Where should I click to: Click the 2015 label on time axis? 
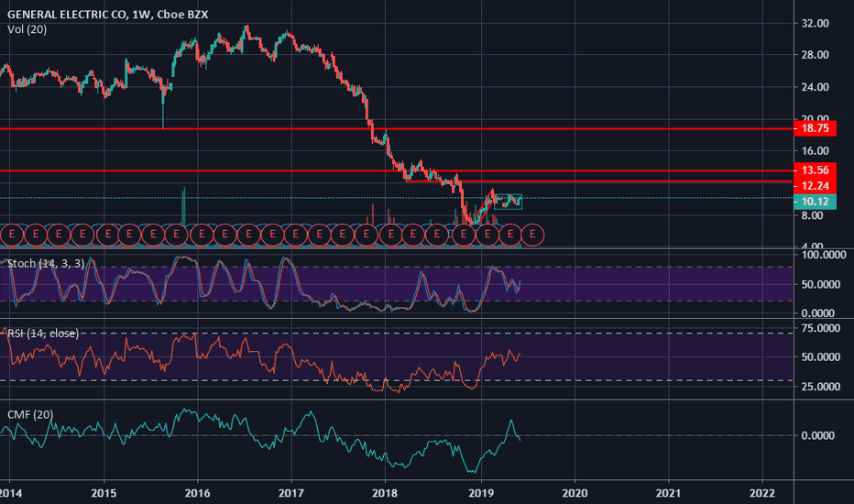click(x=104, y=493)
